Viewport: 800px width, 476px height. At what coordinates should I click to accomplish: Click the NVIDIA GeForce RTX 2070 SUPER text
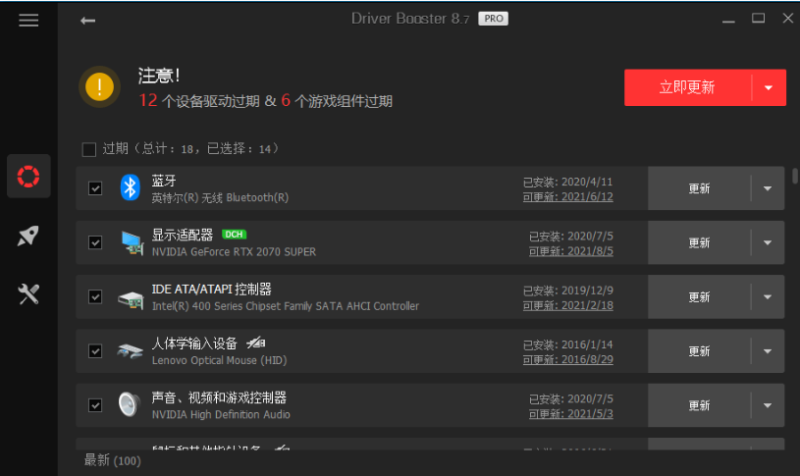coord(234,252)
